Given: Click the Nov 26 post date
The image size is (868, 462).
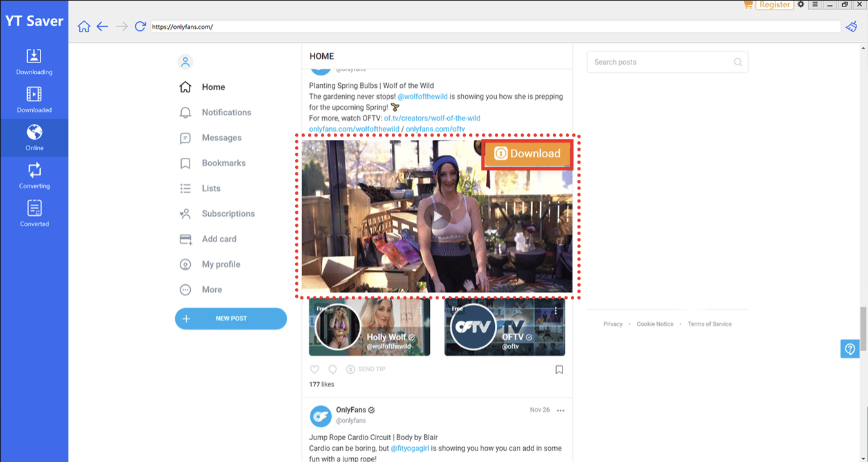Looking at the screenshot, I should point(539,410).
